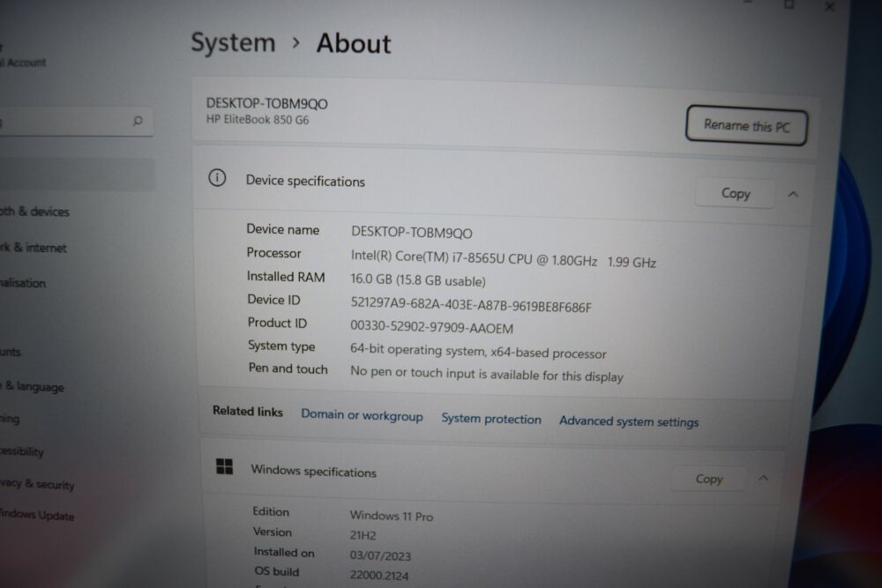The image size is (882, 588).
Task: Open Accessibility in the sidebar
Action: pos(22,451)
